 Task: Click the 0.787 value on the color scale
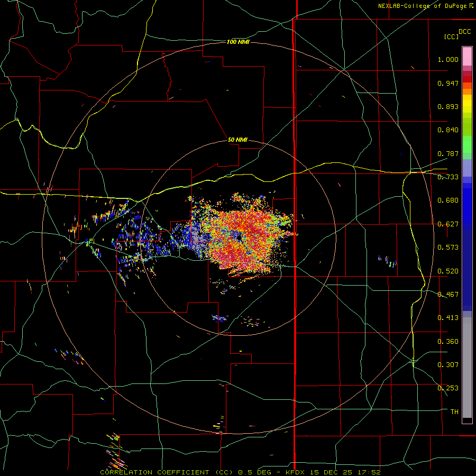point(448,153)
